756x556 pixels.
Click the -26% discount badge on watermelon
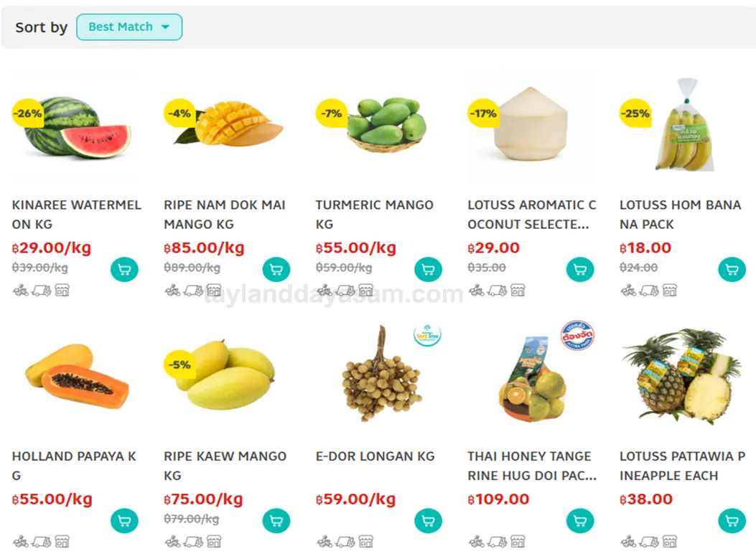pyautogui.click(x=27, y=113)
